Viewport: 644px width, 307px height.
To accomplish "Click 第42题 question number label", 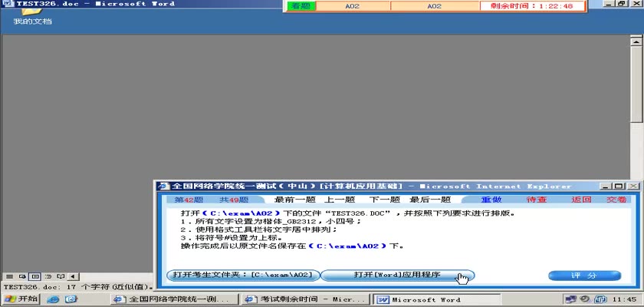I will [x=189, y=200].
